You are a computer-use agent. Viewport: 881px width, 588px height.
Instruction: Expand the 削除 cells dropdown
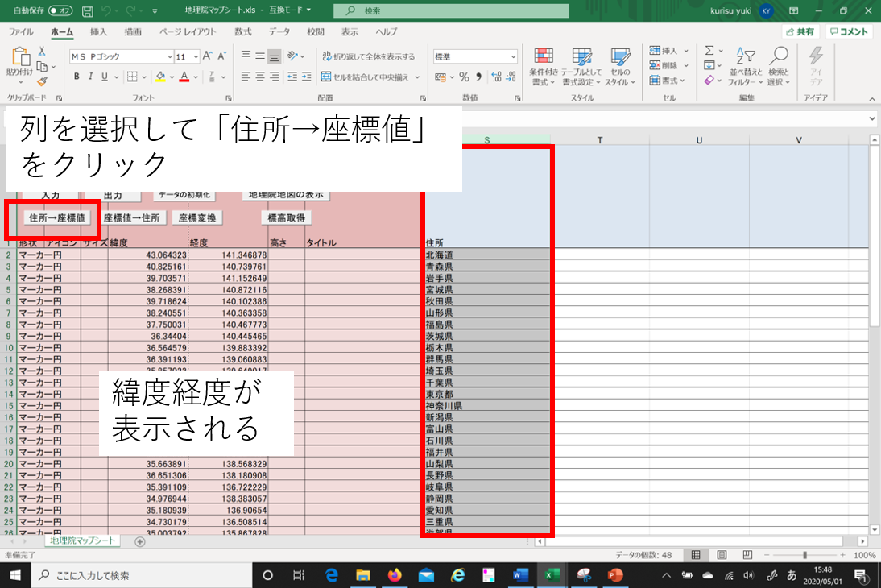click(686, 66)
